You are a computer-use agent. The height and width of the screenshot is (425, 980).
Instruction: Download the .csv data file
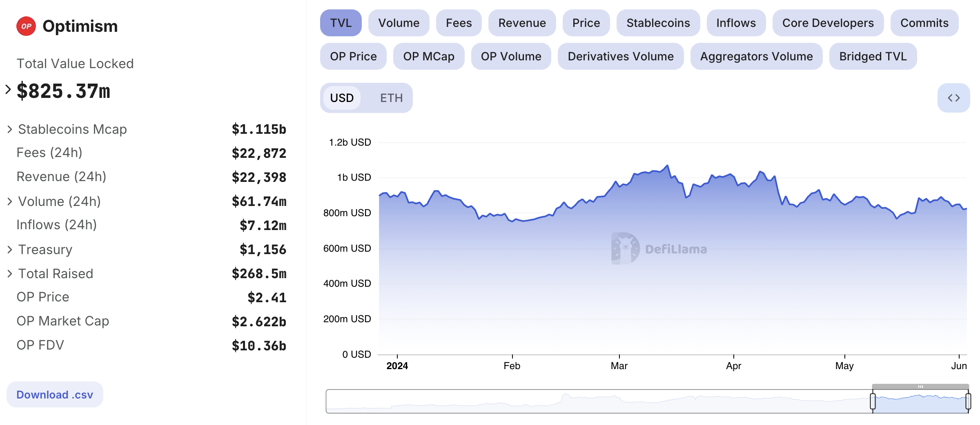[55, 394]
